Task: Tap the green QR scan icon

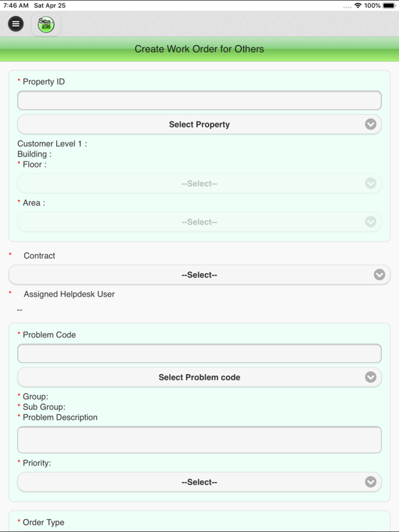Action: [46, 24]
